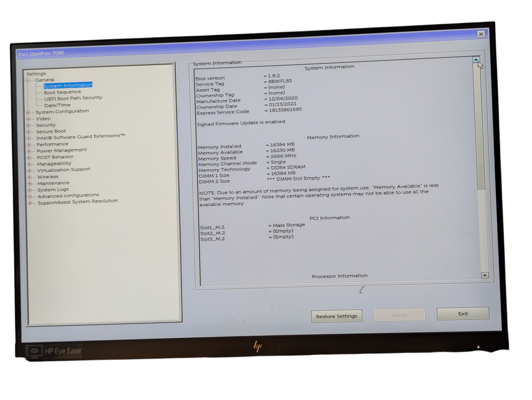This screenshot has width=532, height=400.
Task: Click the Restore Settings button
Action: tap(336, 316)
